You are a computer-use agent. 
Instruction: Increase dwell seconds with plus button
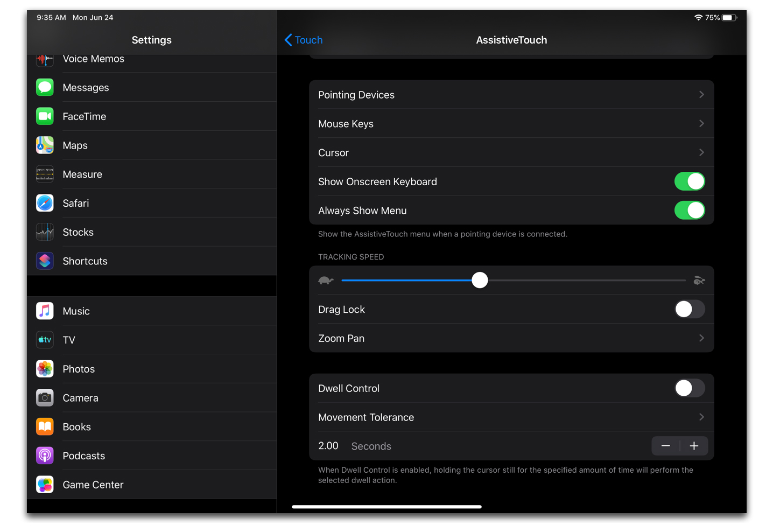point(694,446)
